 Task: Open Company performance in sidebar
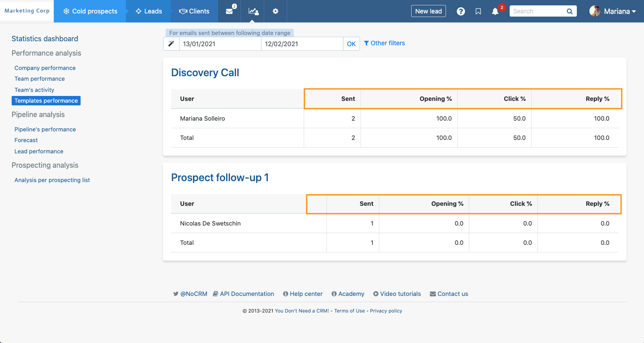coord(45,68)
